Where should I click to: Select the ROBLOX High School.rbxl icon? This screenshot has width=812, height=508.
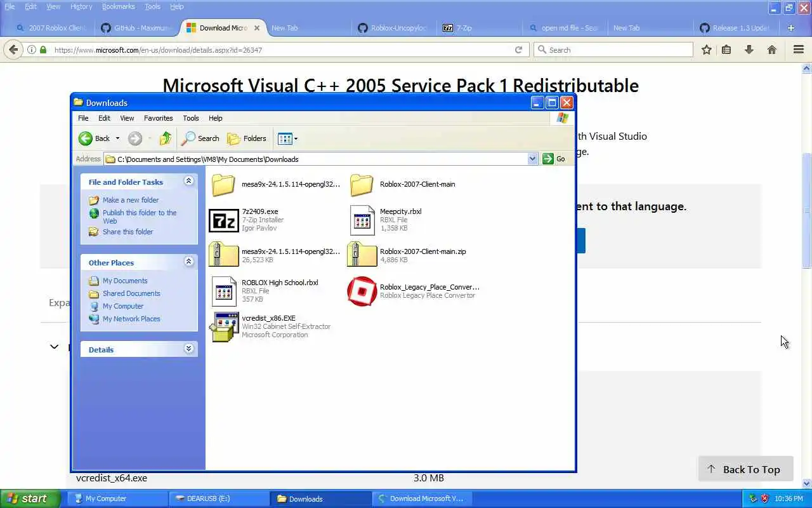[x=224, y=291]
